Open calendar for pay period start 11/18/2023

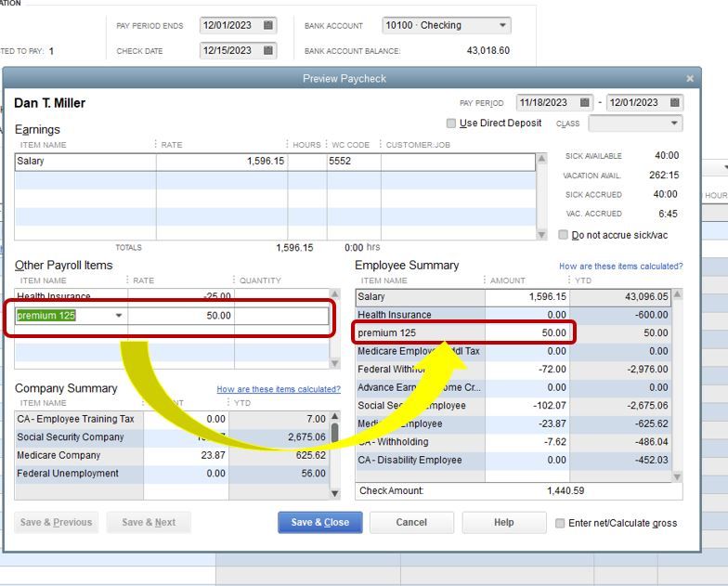(585, 102)
